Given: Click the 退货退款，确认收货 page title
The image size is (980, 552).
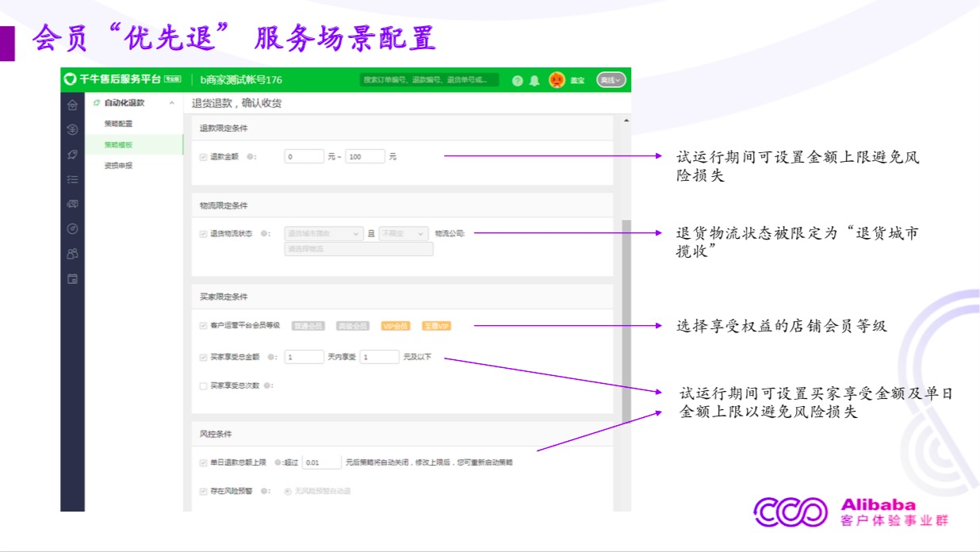Looking at the screenshot, I should [x=236, y=103].
